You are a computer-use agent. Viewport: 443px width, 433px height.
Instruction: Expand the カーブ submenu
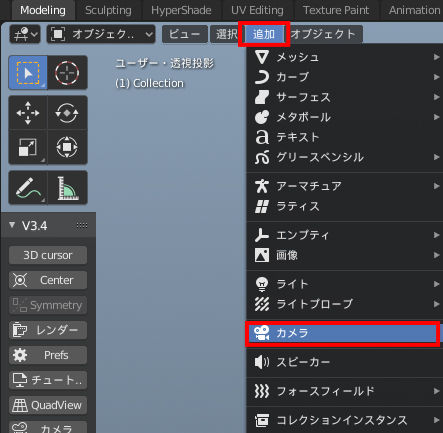(x=345, y=77)
